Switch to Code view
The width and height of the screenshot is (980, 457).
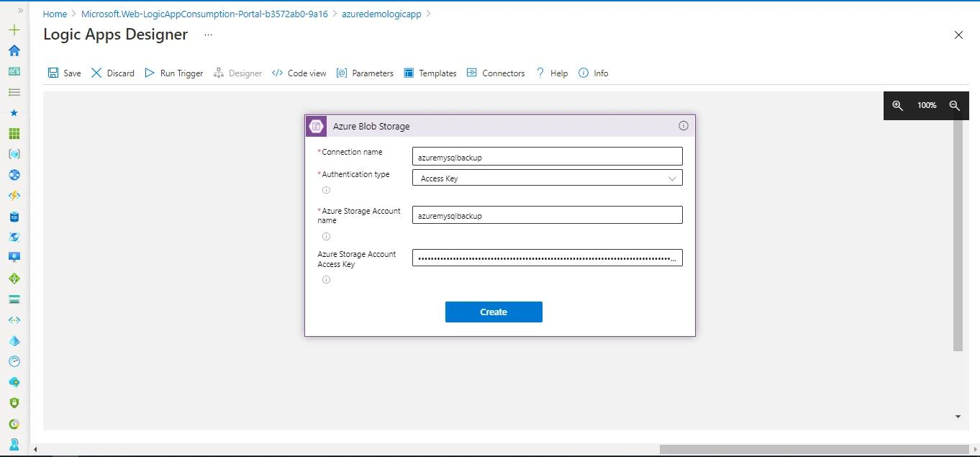coord(299,73)
